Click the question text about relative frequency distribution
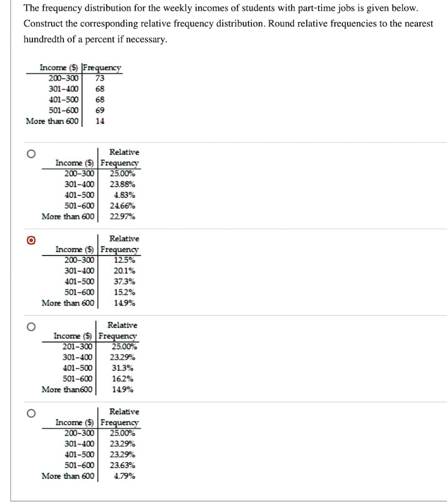This screenshot has width=447, height=504. (197, 23)
